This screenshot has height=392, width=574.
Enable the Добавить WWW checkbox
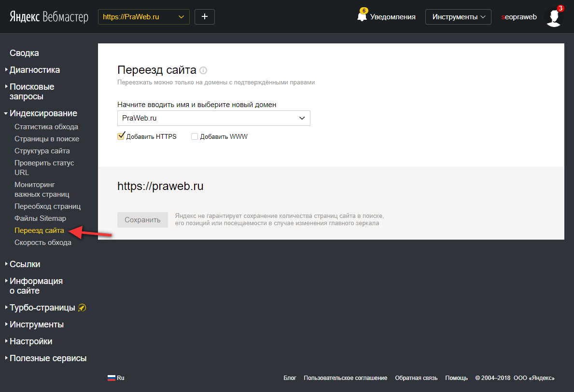coord(194,136)
